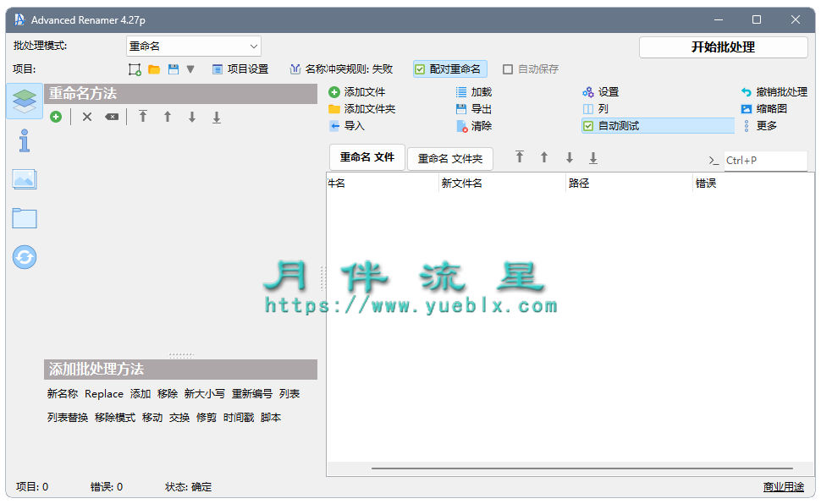Open the rename methods layers panel in sidebar
The image size is (821, 504).
[25, 101]
